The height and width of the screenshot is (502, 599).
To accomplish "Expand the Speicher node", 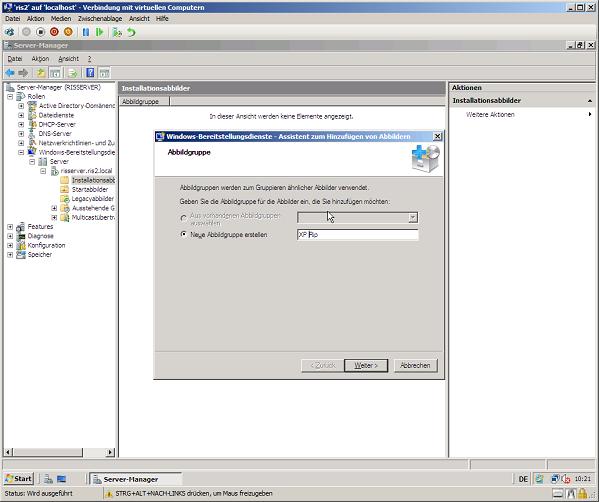I will click(x=10, y=254).
